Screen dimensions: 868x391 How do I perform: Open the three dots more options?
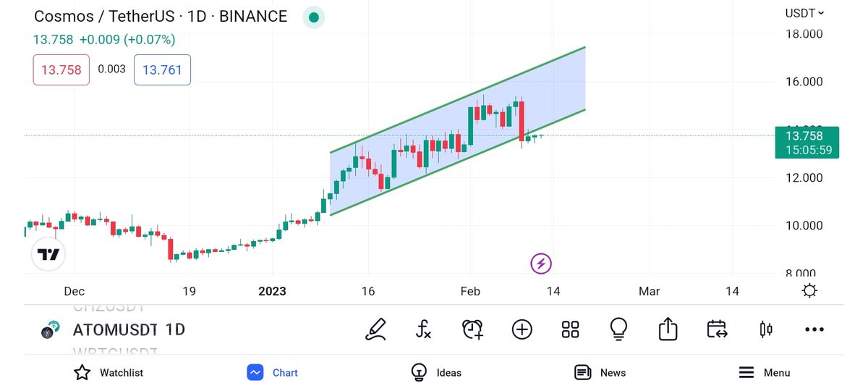(814, 329)
